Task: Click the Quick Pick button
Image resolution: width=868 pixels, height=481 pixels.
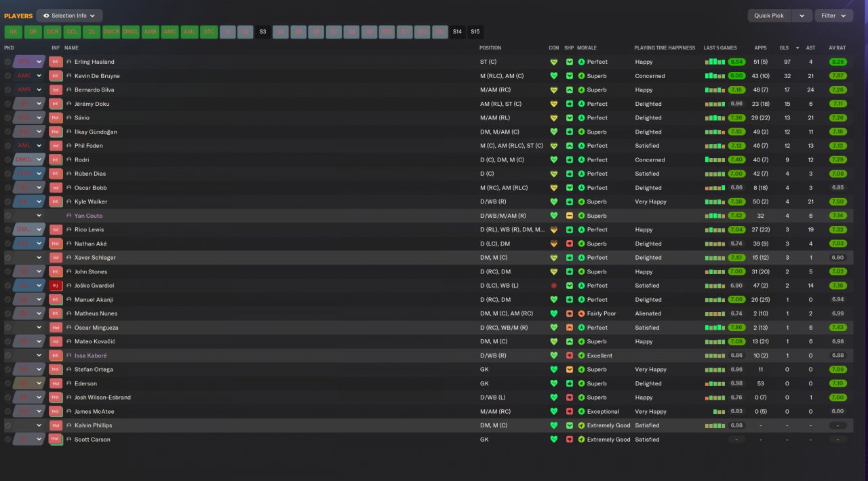Action: coord(769,16)
